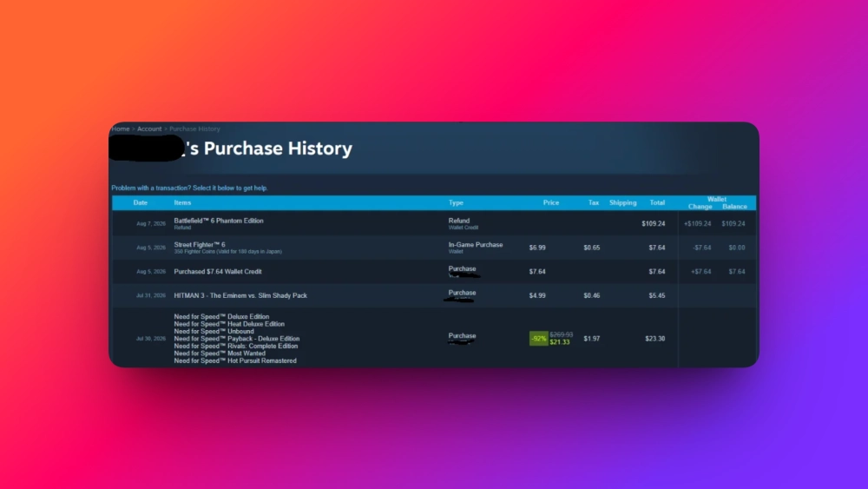868x489 pixels.
Task: Click the Need for Speed Deluxe Edition item
Action: [221, 317]
